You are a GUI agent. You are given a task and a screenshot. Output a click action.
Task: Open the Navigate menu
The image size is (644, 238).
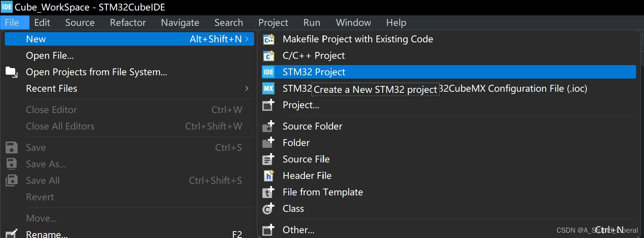pos(180,22)
